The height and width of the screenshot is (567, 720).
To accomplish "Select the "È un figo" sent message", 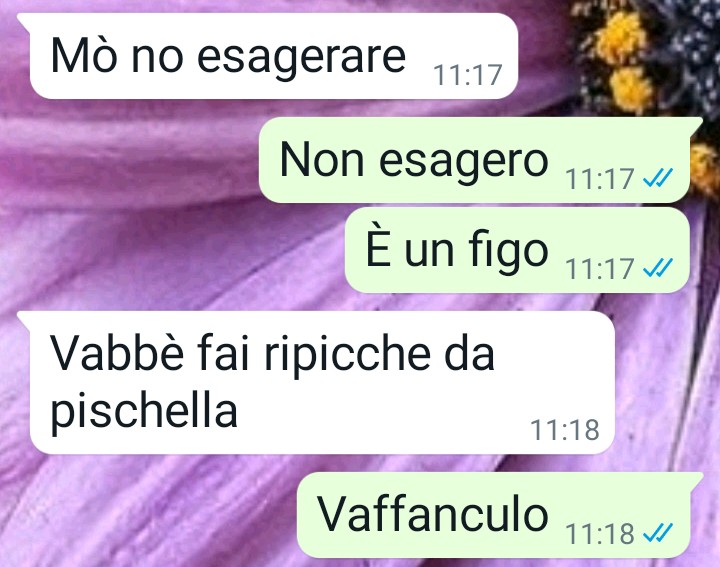I will [518, 250].
